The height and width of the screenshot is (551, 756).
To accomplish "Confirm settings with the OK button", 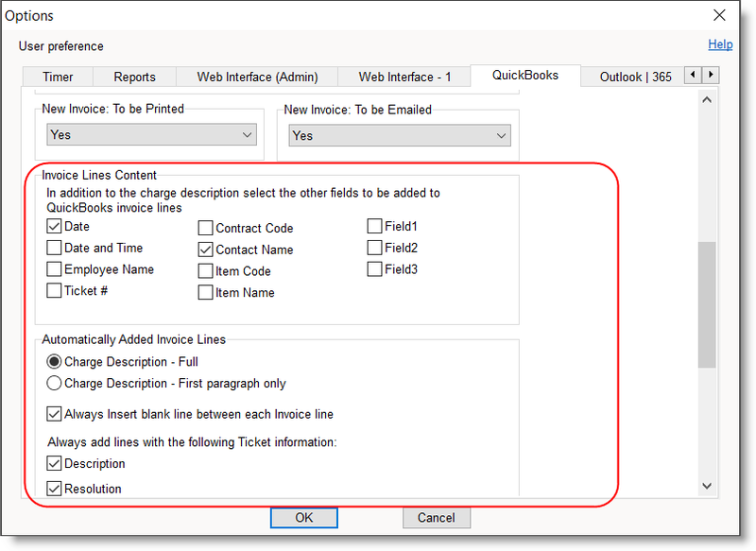I will click(303, 518).
